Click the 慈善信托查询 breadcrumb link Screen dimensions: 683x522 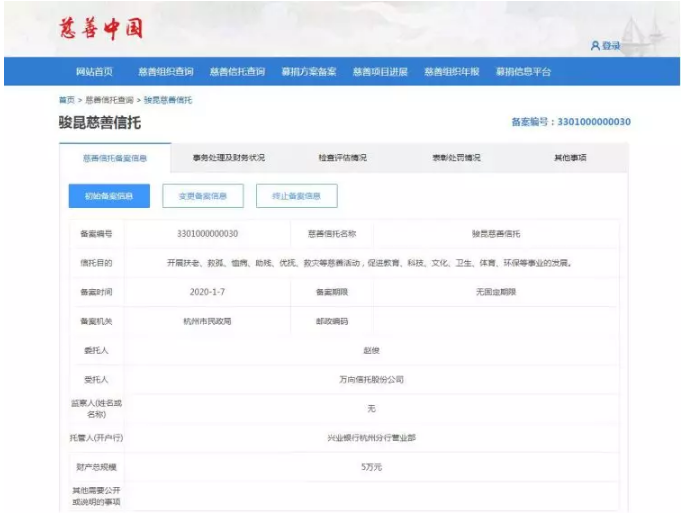[x=109, y=100]
